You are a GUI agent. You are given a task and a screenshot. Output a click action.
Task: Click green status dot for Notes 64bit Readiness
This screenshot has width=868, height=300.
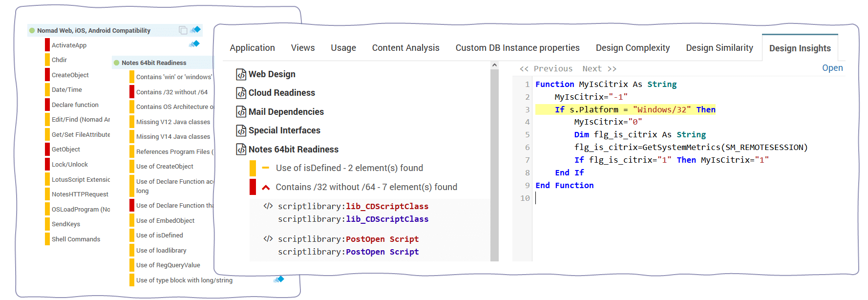pyautogui.click(x=117, y=63)
